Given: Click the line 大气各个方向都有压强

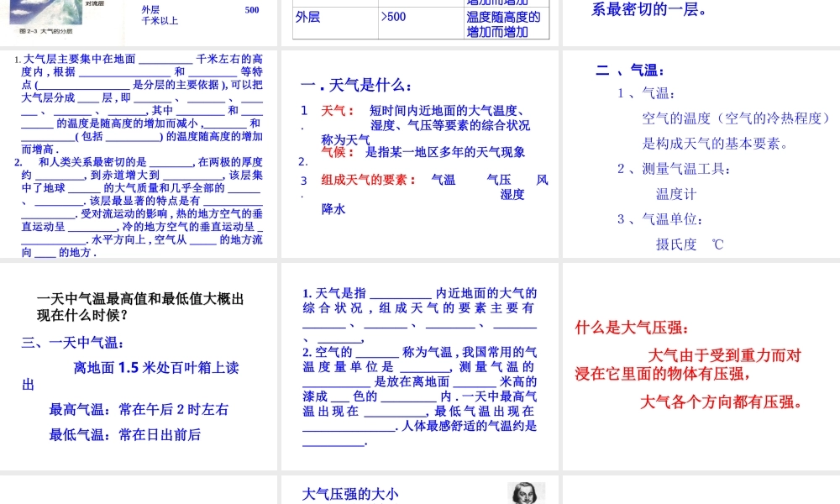Looking at the screenshot, I should coord(722,402).
